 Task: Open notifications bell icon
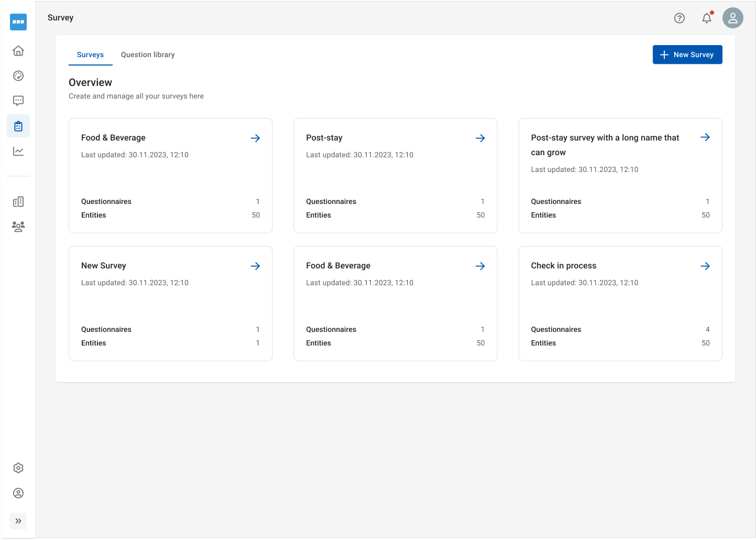[x=707, y=18]
